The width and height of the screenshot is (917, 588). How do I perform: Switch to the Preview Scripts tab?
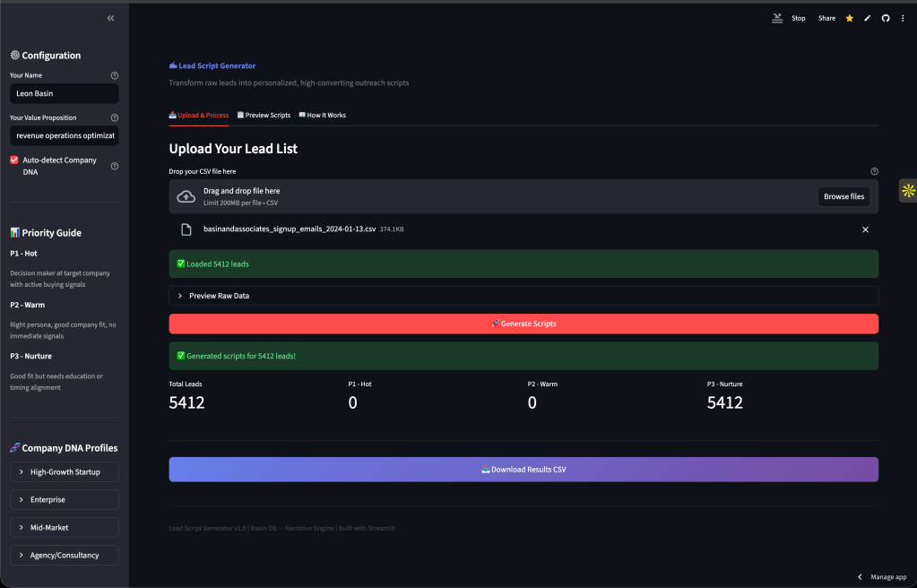(264, 116)
